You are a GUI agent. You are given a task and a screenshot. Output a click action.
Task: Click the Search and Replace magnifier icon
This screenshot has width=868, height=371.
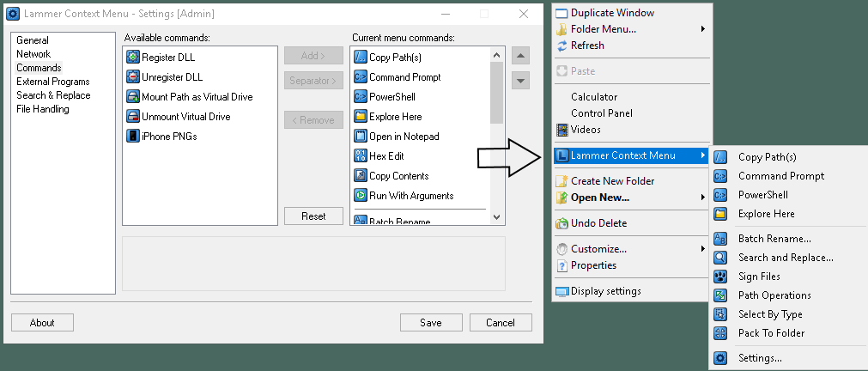click(720, 258)
